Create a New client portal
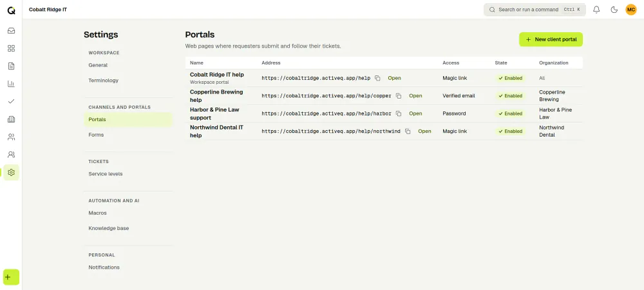The width and height of the screenshot is (644, 290). pyautogui.click(x=551, y=39)
